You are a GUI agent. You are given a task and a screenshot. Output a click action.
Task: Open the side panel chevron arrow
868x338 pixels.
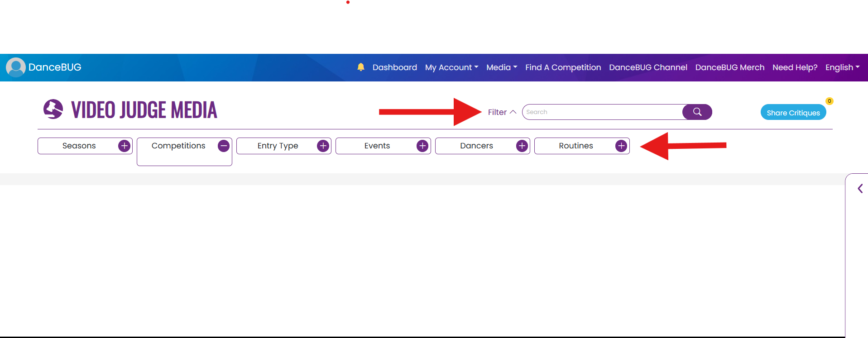[860, 189]
